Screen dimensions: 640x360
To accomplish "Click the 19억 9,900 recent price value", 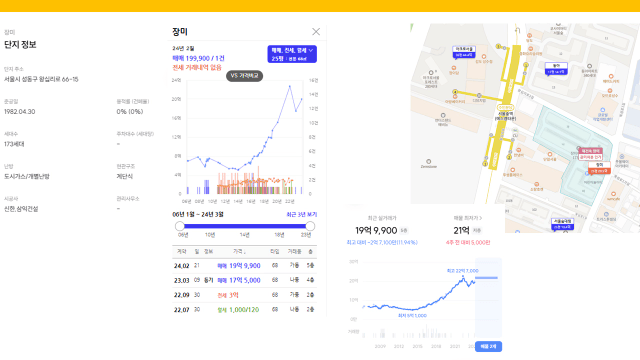I will click(376, 231).
